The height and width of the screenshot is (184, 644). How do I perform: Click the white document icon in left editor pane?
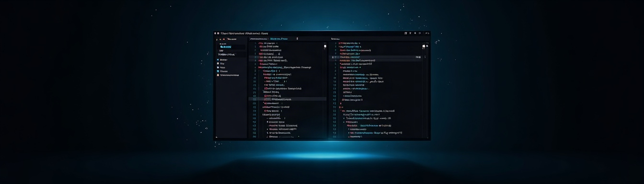coord(325,46)
